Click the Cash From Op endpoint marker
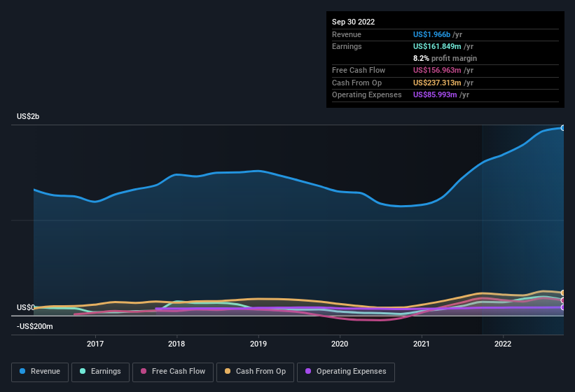This screenshot has height=392, width=575. click(x=563, y=293)
